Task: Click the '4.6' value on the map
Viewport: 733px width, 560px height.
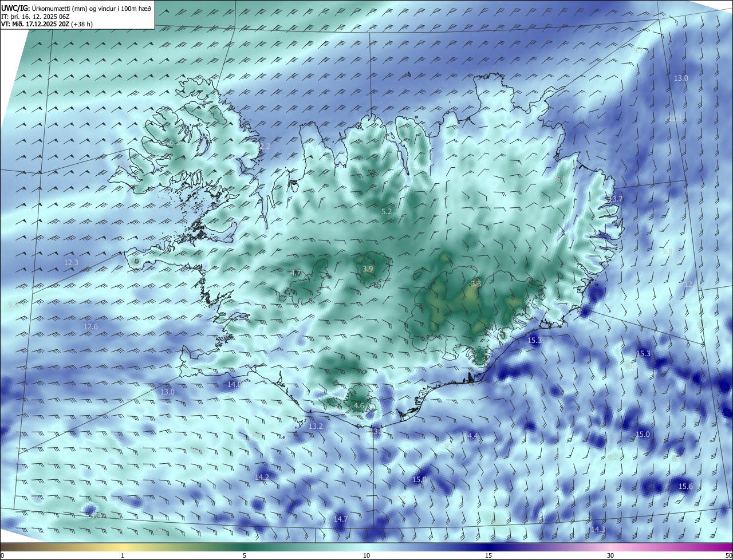Action: click(359, 405)
